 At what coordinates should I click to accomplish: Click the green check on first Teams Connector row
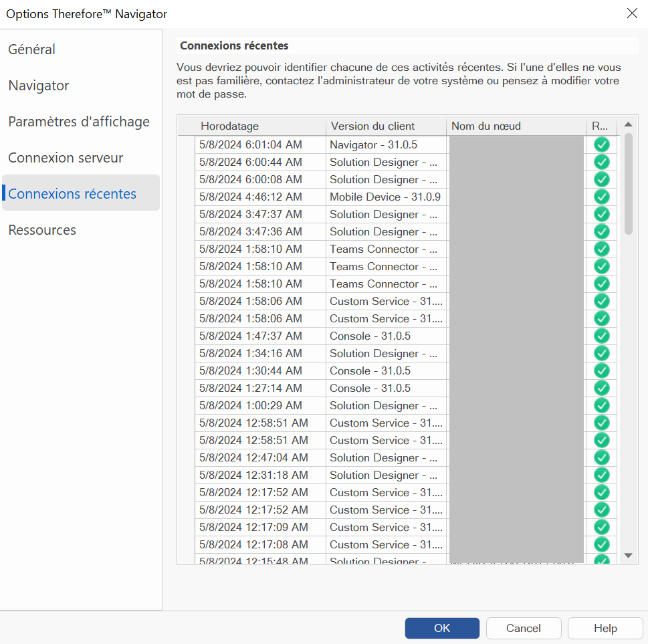(x=601, y=249)
